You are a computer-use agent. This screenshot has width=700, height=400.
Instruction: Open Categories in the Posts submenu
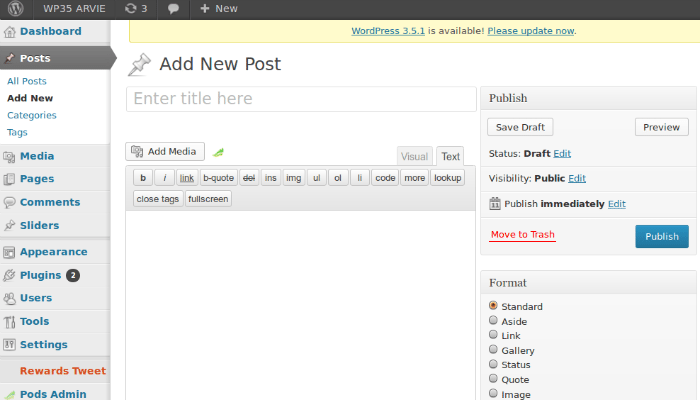31,115
